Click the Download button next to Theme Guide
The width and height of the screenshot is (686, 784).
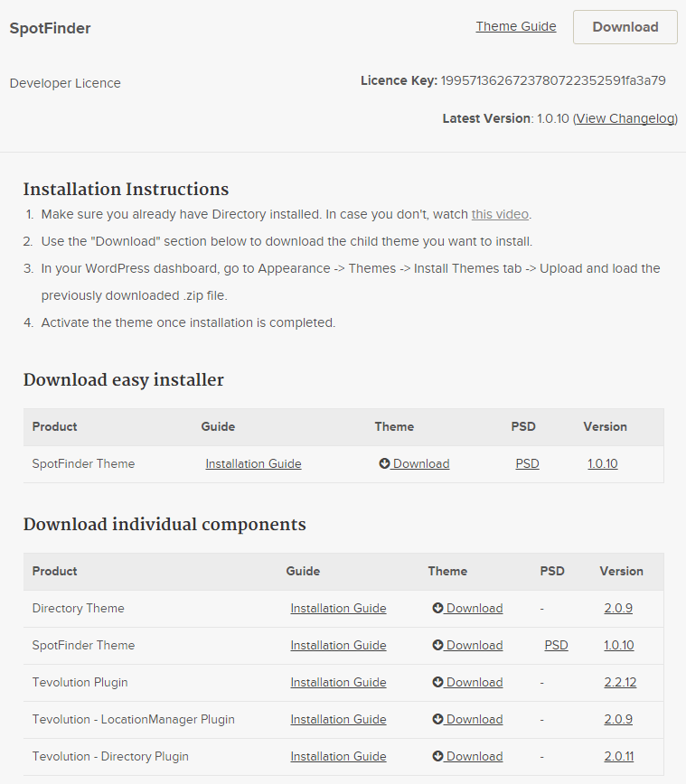click(625, 27)
